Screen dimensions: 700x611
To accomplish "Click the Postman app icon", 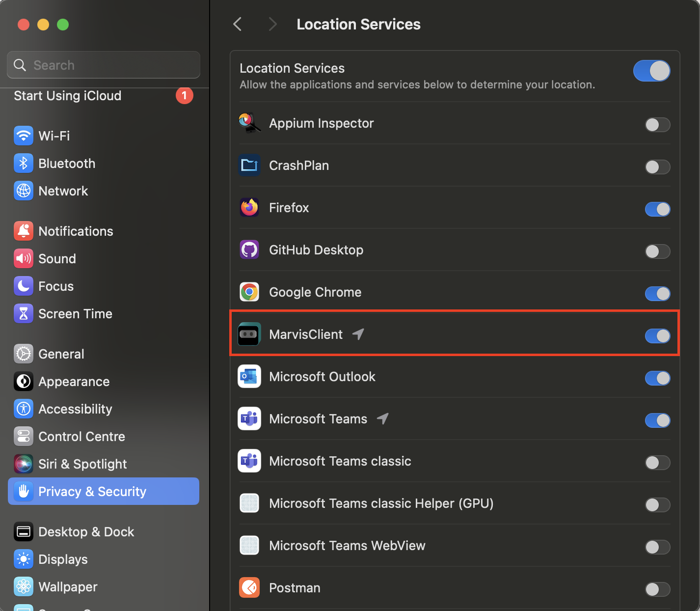I will coord(249,587).
